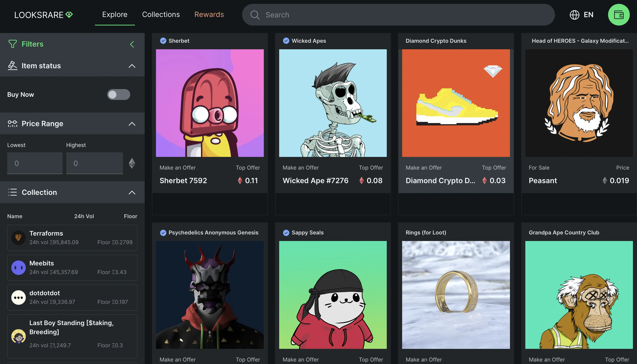Select Last Boy Standing collection row
The image size is (637, 364).
(72, 336)
